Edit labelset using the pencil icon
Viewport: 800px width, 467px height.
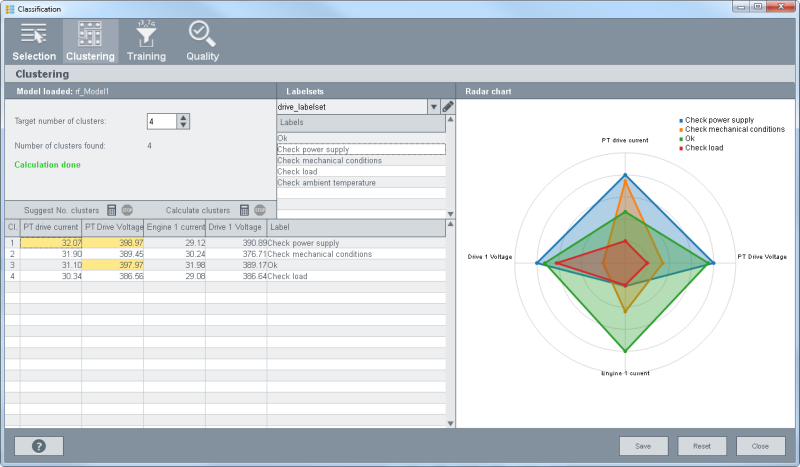coord(448,106)
